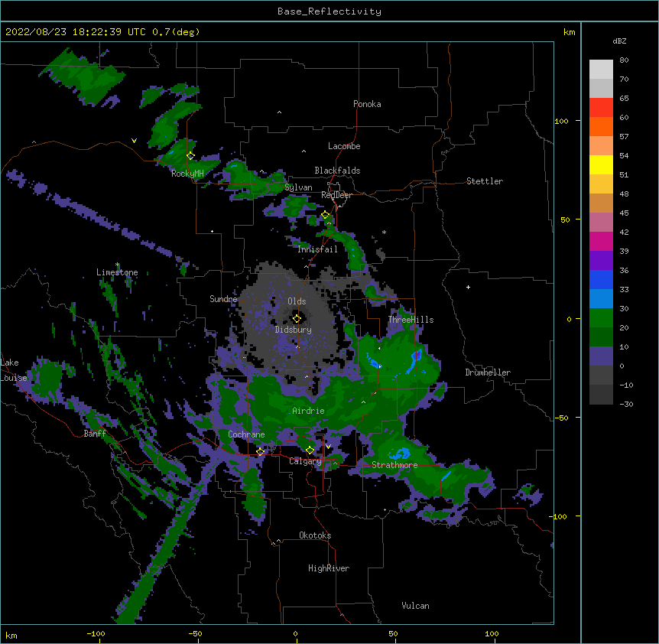Click the Ponoka city label

[367, 104]
